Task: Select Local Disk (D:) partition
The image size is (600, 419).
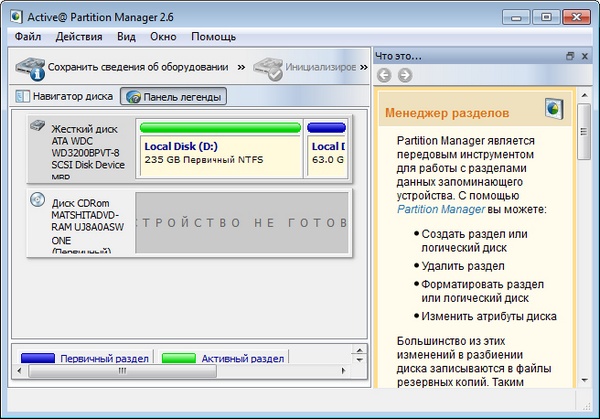Action: tap(221, 156)
